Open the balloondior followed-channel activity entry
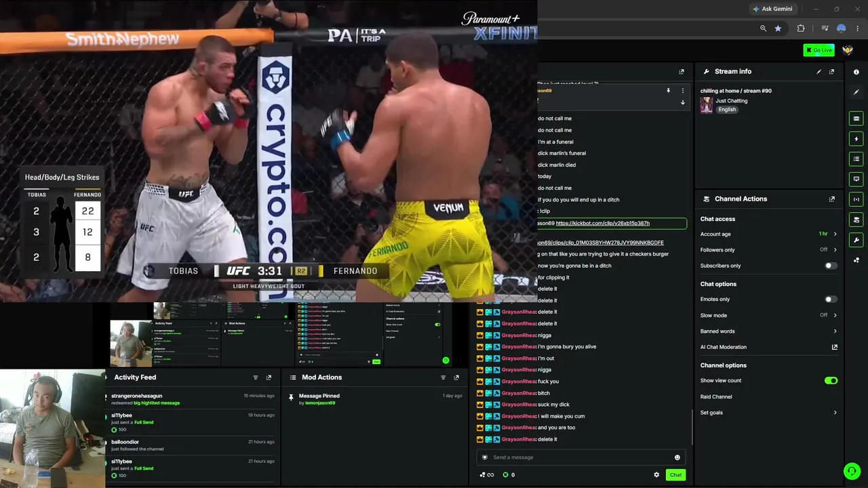 point(193,445)
